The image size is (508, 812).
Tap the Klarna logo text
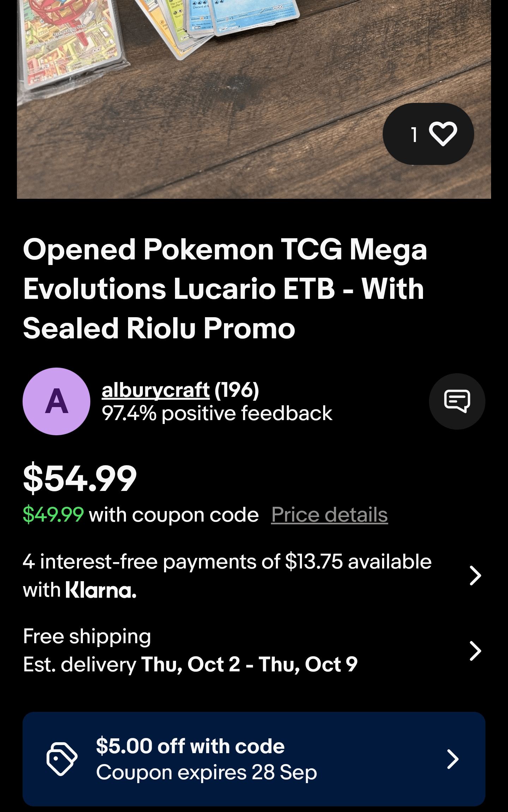tap(101, 590)
